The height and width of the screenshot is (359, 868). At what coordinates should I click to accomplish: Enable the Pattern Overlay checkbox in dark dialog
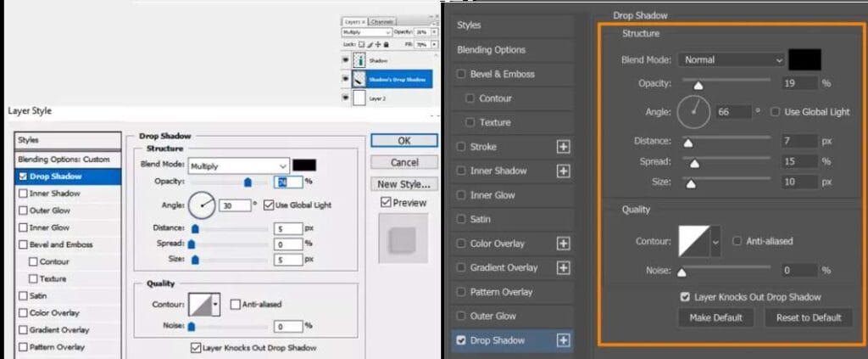[460, 292]
